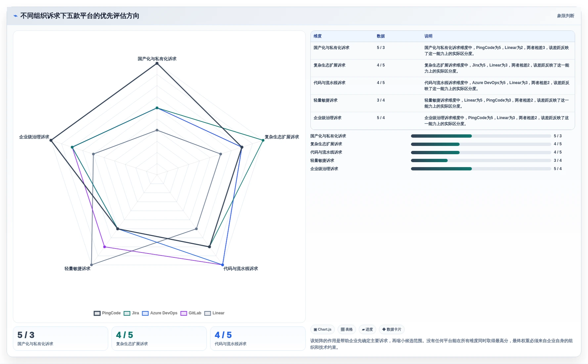Viewport: 588px width, 364px height.
Task: Click the 5 / 4 value in table
Action: pos(381,118)
